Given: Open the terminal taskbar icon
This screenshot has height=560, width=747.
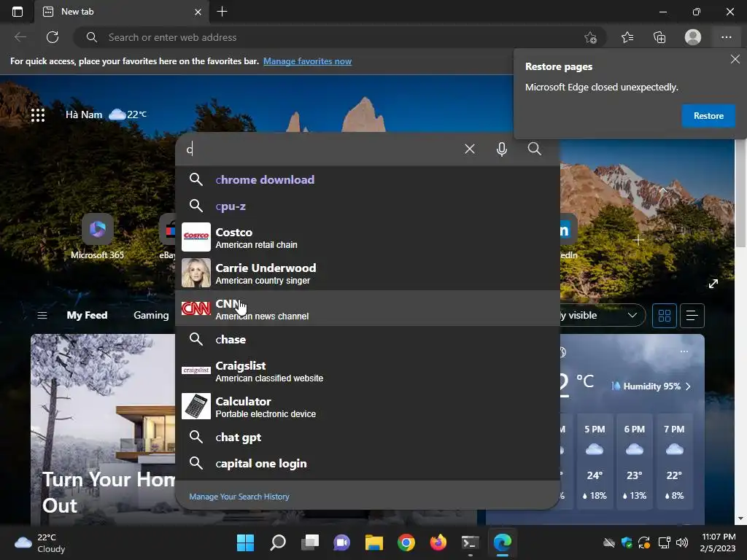Looking at the screenshot, I should [x=471, y=542].
